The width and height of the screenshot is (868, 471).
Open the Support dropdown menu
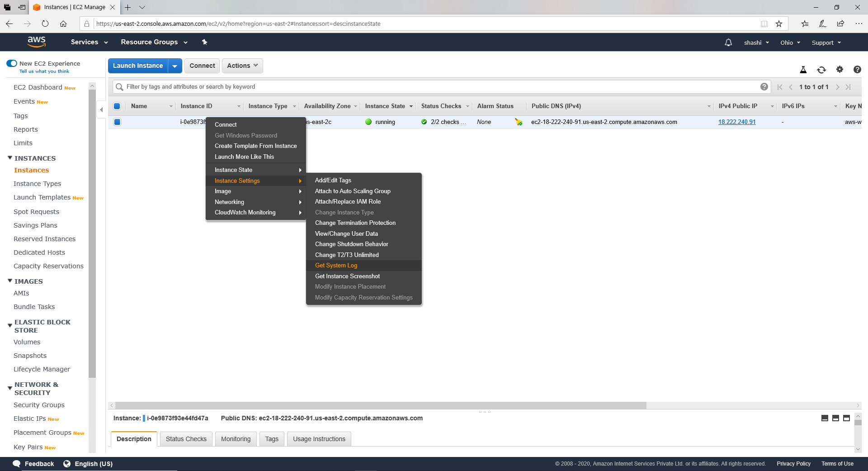(826, 43)
